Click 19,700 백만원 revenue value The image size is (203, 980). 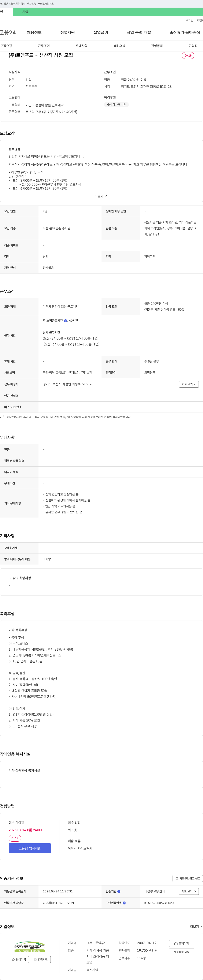click(147, 950)
